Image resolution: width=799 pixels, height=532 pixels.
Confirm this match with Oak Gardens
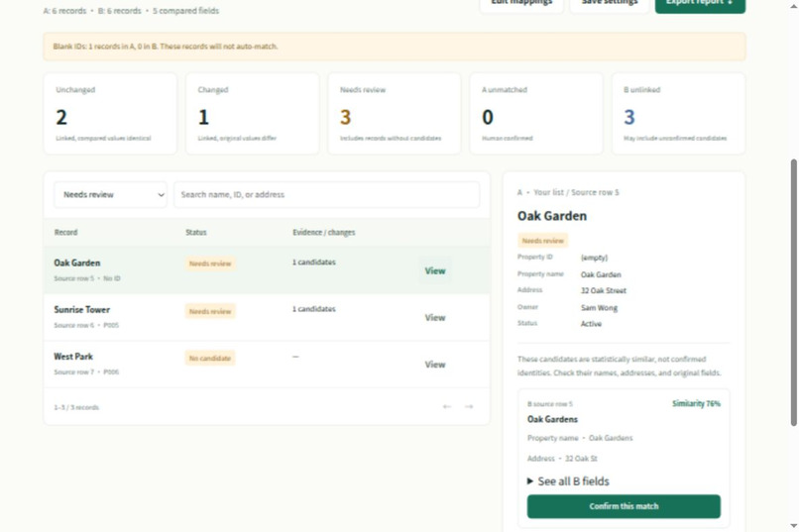point(624,506)
